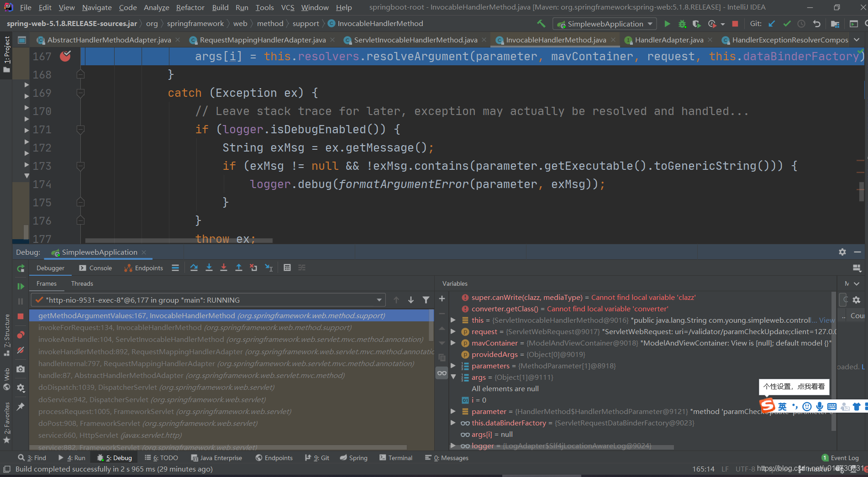Click Git commit checkmark icon

coord(787,24)
